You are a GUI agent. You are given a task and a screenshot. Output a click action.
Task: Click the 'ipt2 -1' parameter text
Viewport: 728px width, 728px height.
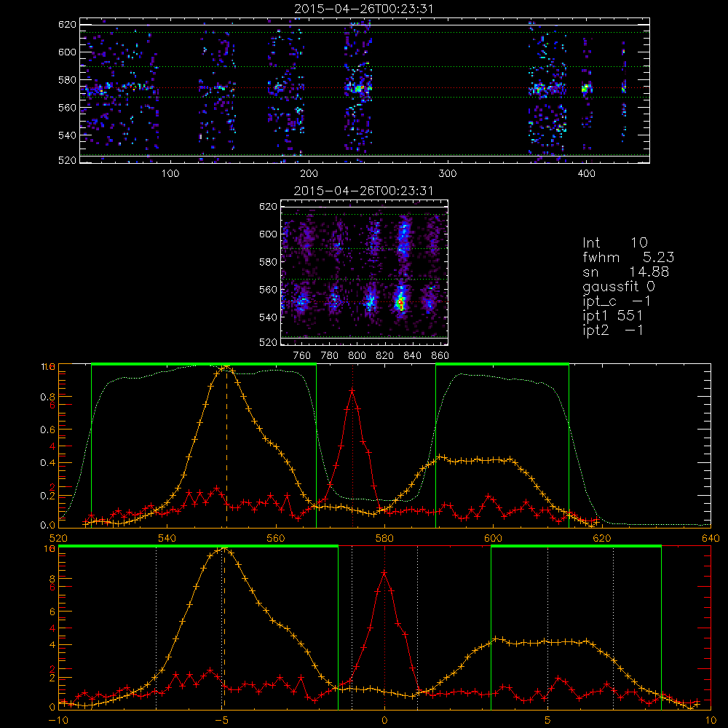(x=613, y=330)
